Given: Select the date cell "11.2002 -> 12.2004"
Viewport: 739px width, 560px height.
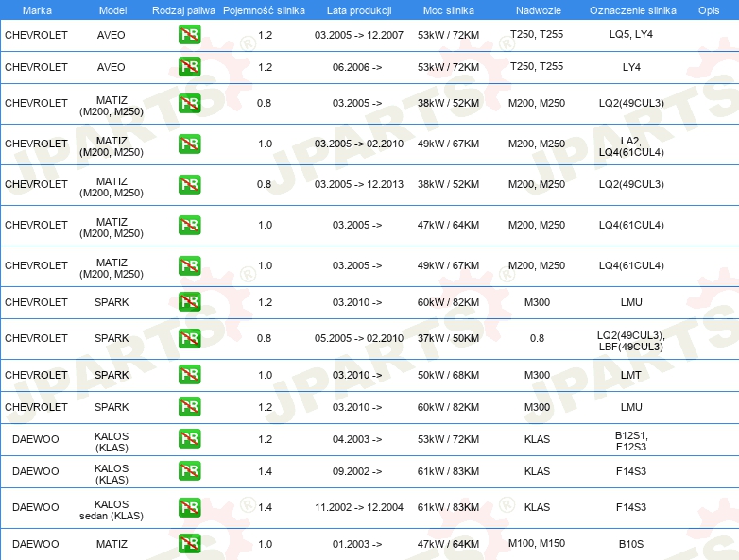Looking at the screenshot, I should coord(359,507).
